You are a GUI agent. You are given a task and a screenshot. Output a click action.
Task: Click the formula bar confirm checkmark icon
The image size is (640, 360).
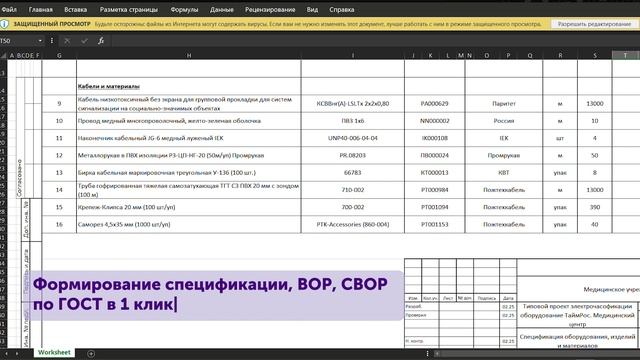coord(84,41)
